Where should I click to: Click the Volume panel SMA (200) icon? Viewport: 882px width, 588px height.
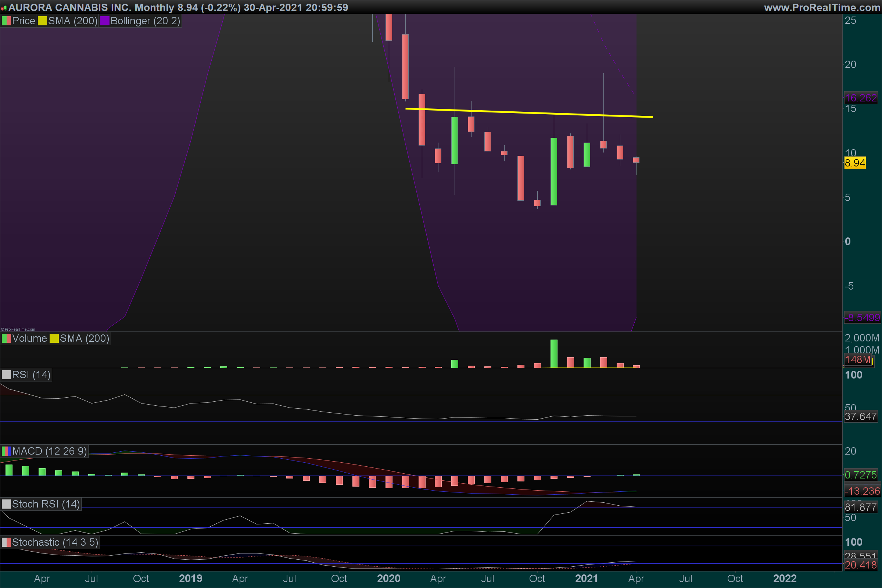coord(54,338)
